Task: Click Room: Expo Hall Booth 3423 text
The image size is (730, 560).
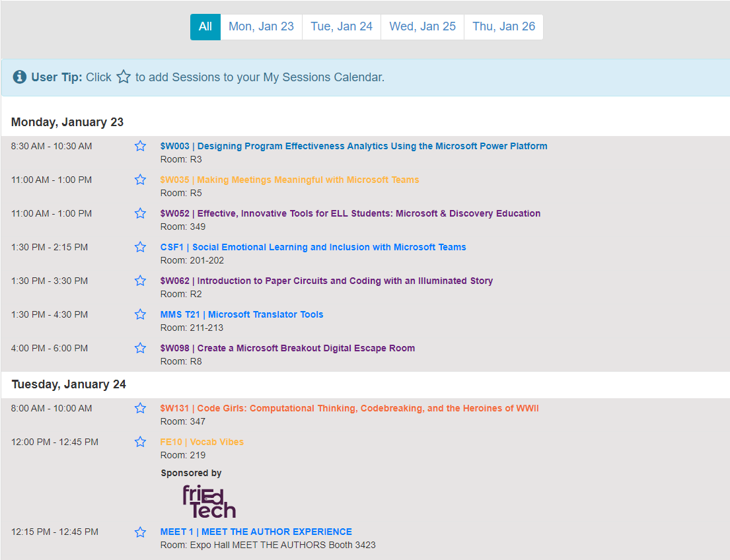Action: pos(268,545)
